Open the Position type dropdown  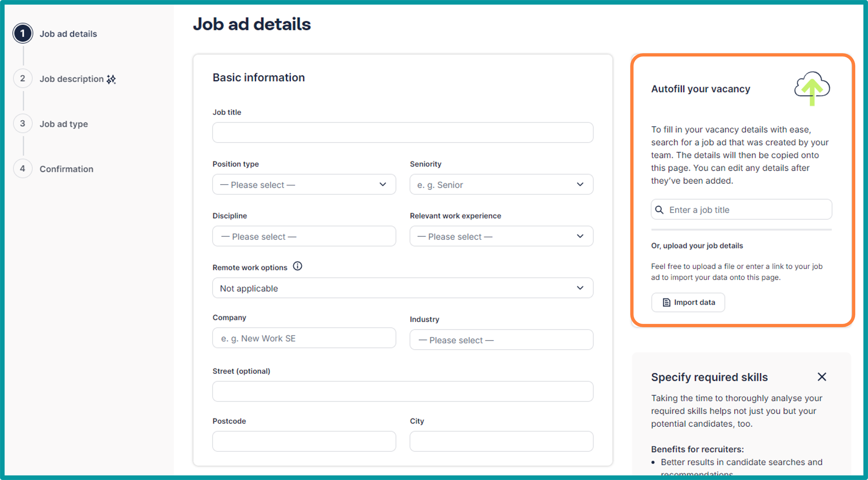pos(304,184)
